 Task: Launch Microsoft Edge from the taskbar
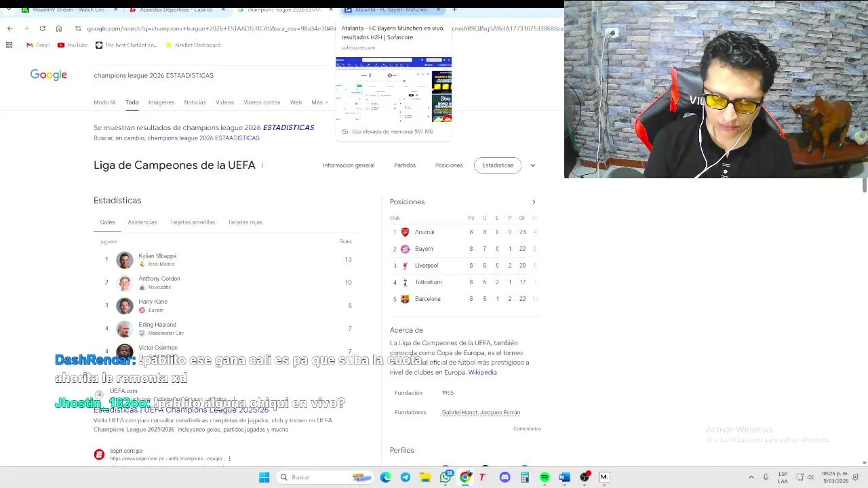385,477
